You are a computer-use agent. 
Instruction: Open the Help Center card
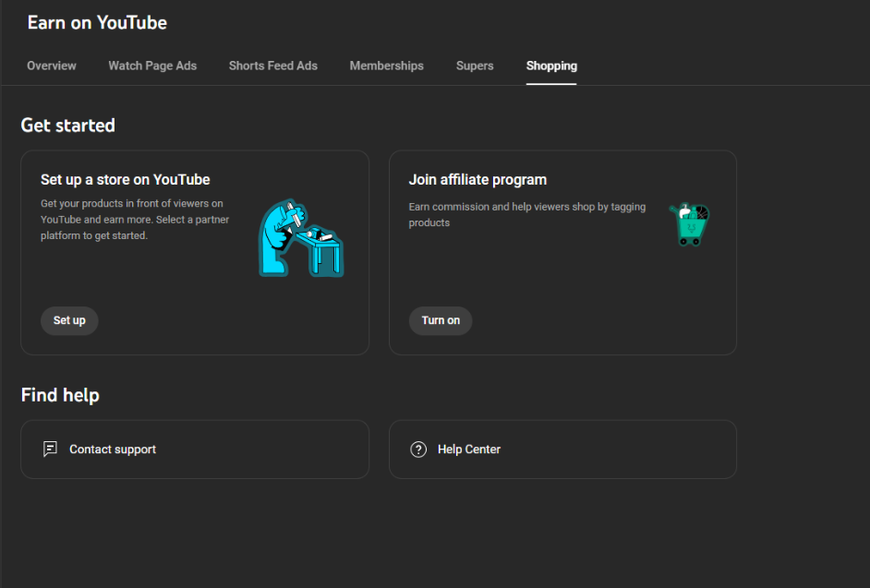click(562, 450)
